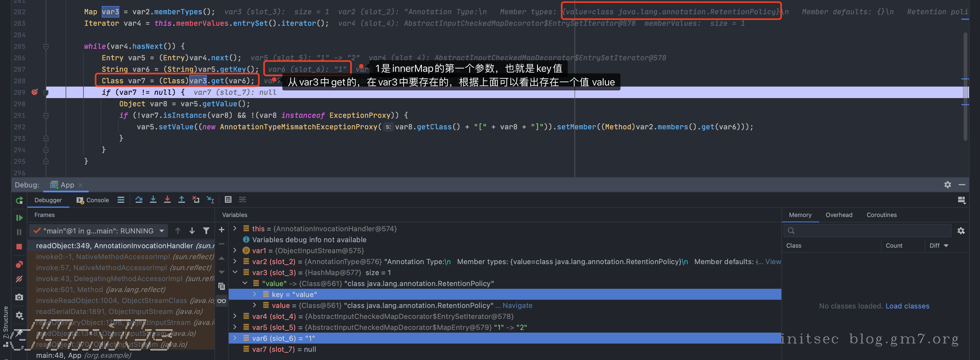
Task: Stop the debug session with red square
Action: coord(19,247)
